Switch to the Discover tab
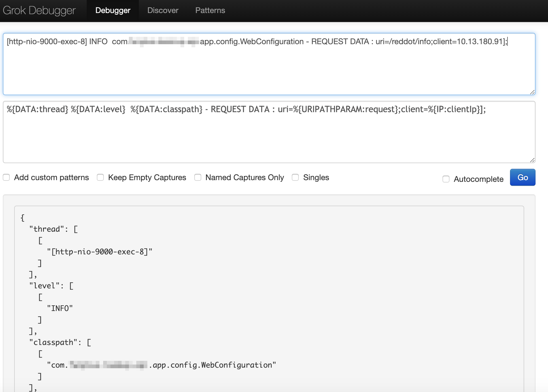548x392 pixels. click(163, 10)
